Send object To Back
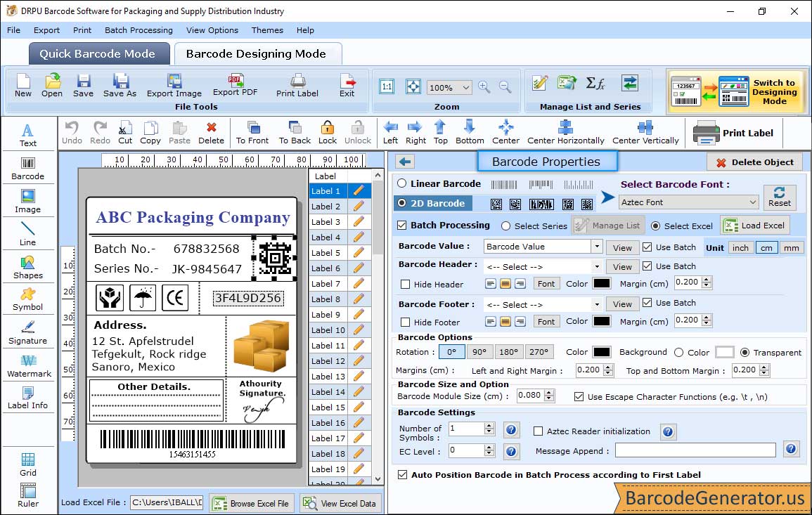 click(x=295, y=133)
